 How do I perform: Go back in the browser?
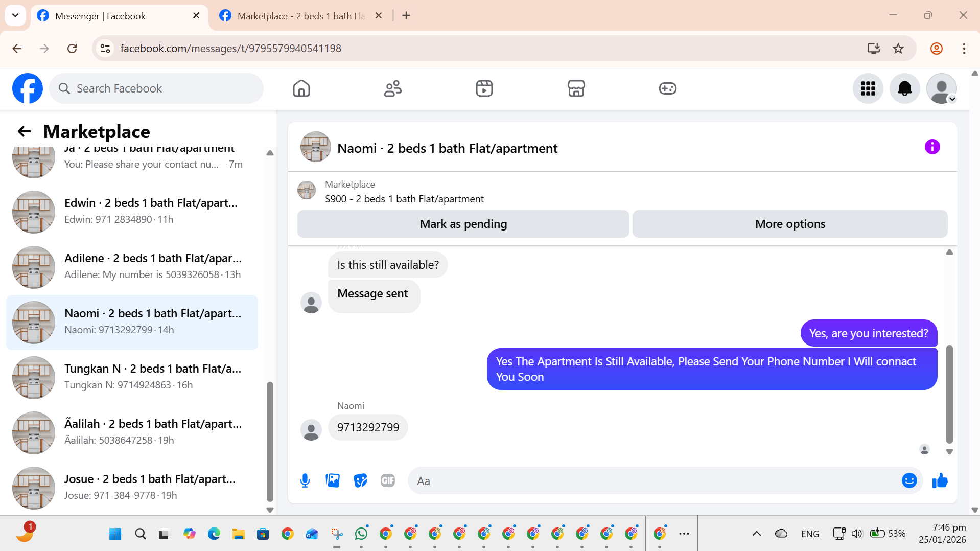[17, 49]
